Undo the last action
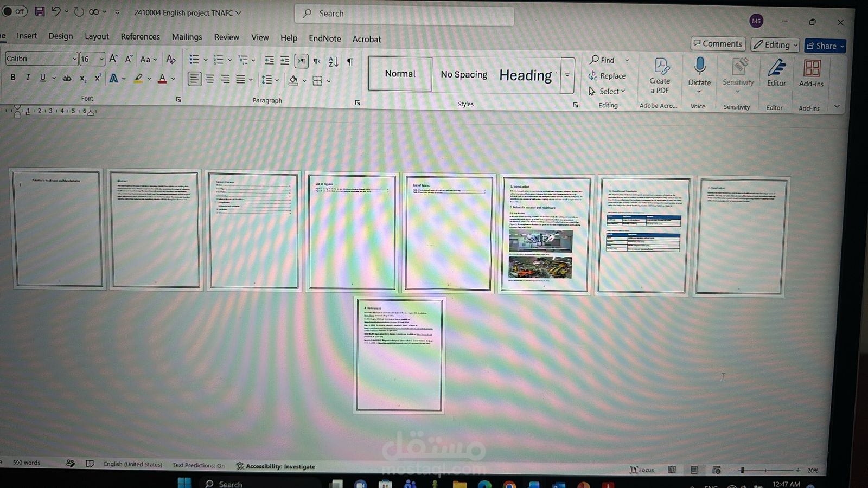The width and height of the screenshot is (868, 488). tap(55, 11)
